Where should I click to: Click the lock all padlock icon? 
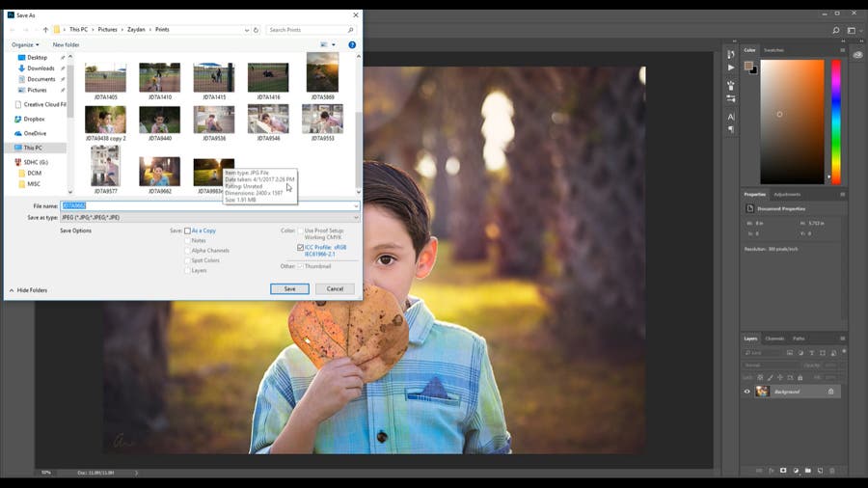800,377
